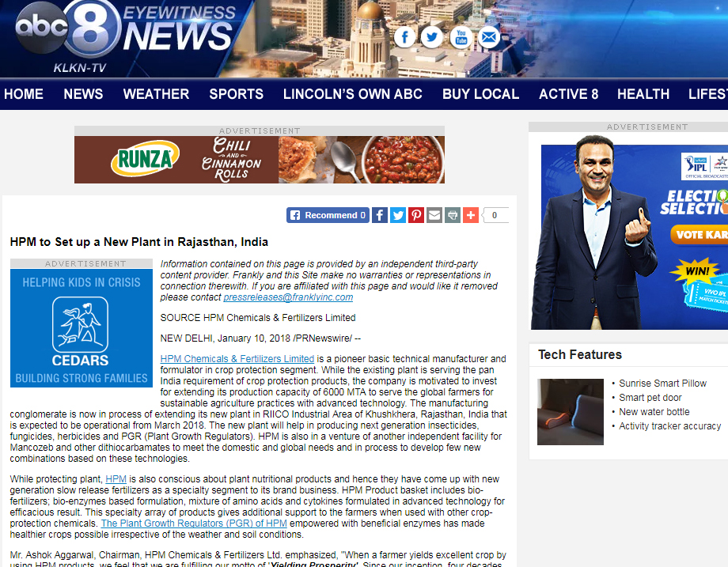
Task: Open the Activity tracker accuracy feature
Action: pyautogui.click(x=670, y=426)
